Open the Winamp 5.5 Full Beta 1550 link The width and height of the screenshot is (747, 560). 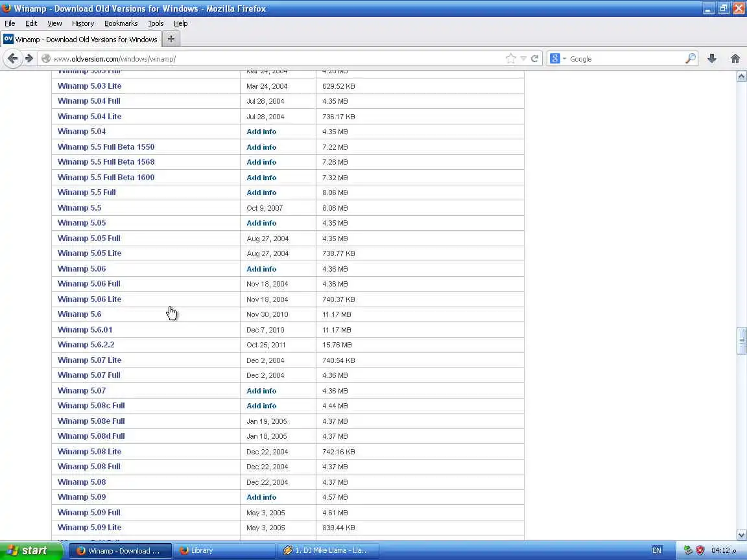point(106,146)
